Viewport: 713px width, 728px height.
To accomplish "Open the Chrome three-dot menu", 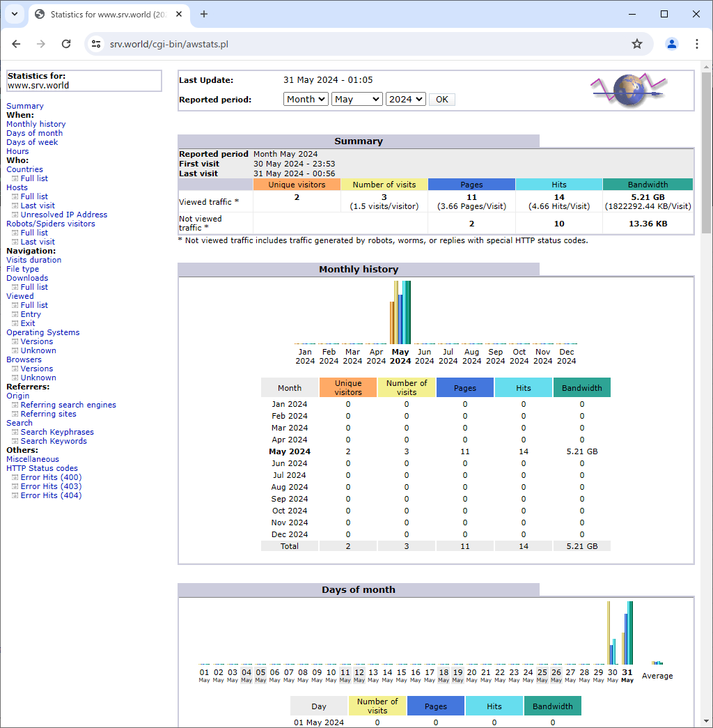I will pos(696,44).
